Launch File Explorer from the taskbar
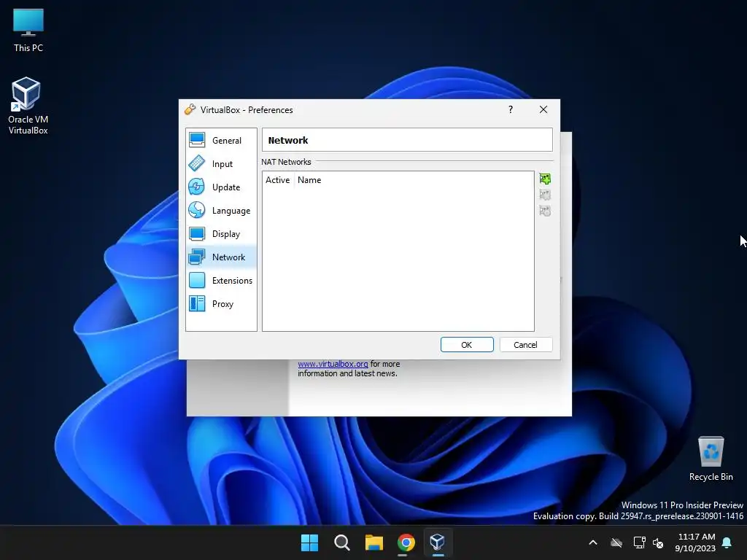 click(374, 542)
